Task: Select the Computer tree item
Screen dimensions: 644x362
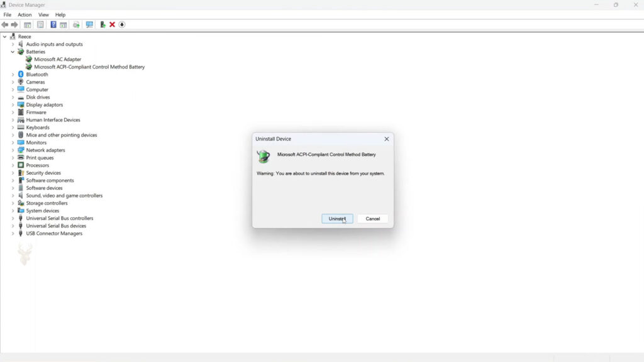Action: [x=37, y=89]
